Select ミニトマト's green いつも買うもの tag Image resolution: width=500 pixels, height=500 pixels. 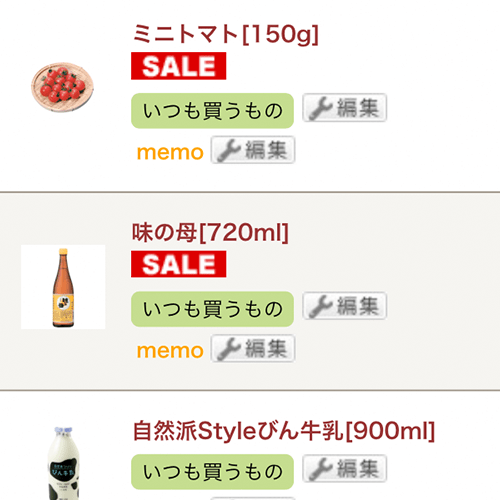[x=212, y=111]
